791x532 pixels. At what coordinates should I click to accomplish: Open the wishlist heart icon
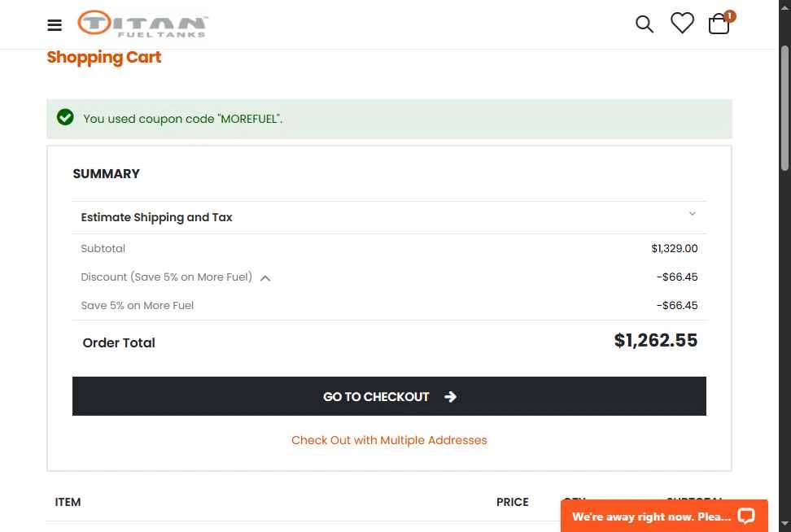tap(682, 24)
